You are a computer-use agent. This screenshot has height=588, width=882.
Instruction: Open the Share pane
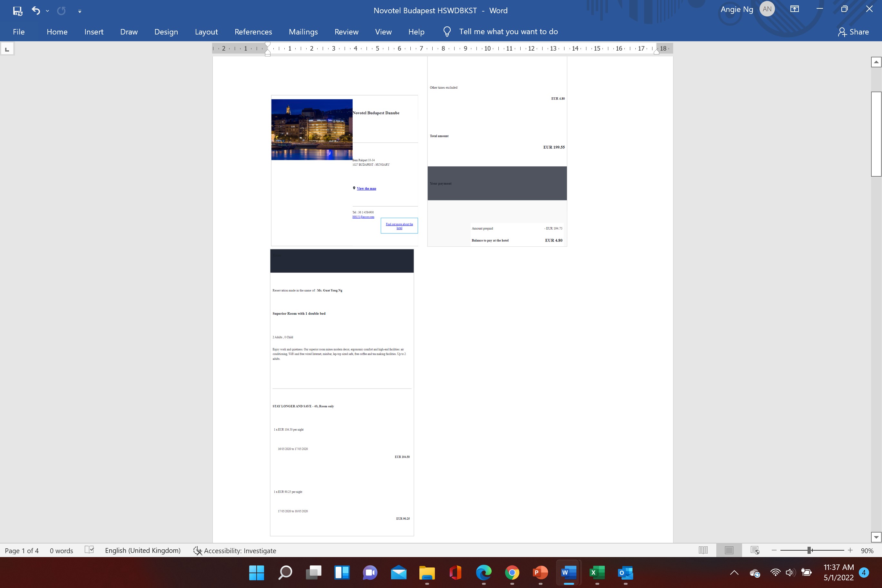click(x=854, y=32)
